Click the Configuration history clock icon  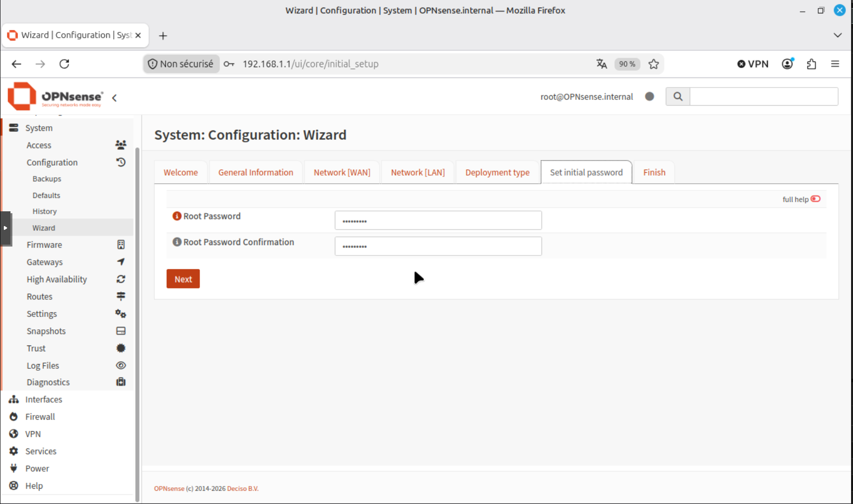121,162
